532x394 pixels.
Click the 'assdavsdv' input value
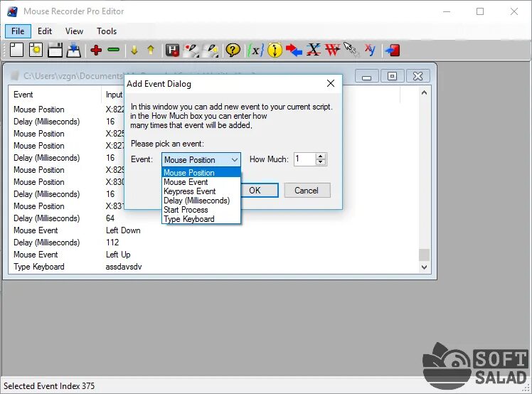click(124, 267)
